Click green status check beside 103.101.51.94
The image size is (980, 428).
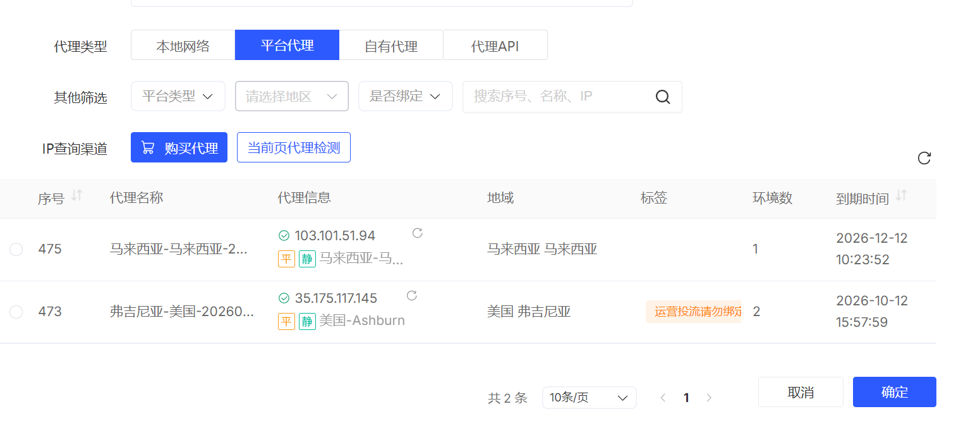click(x=284, y=236)
